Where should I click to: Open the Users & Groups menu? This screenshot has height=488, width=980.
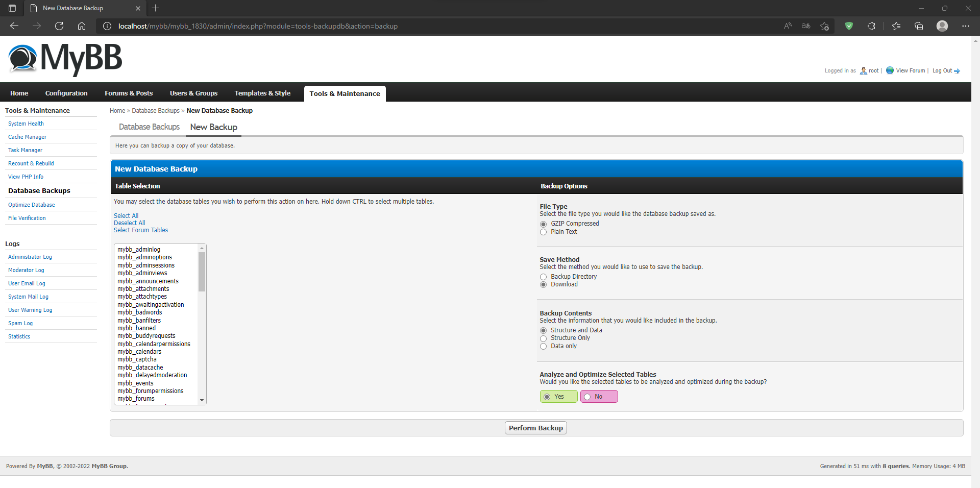click(193, 93)
